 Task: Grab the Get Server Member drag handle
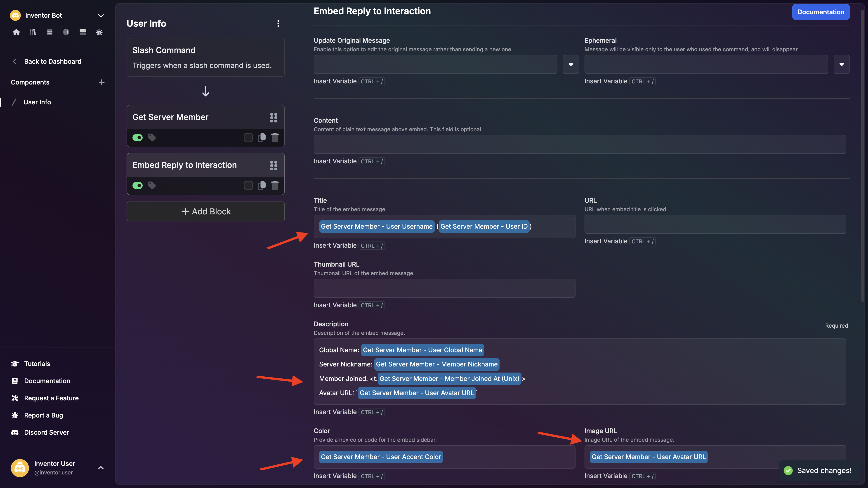tap(274, 117)
